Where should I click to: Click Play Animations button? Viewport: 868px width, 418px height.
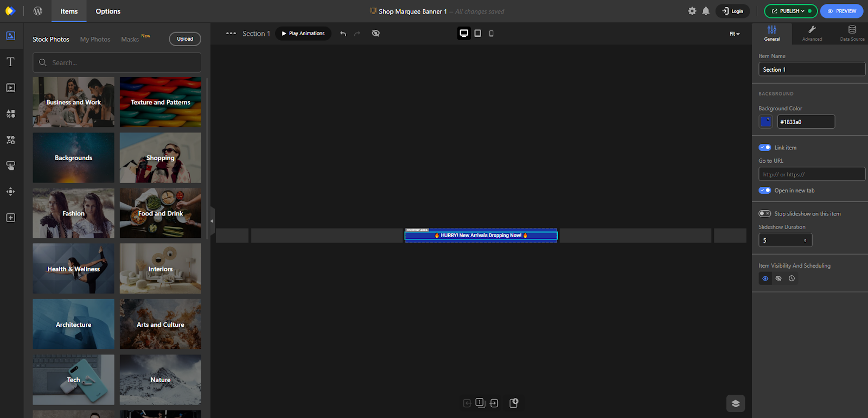[x=303, y=34]
